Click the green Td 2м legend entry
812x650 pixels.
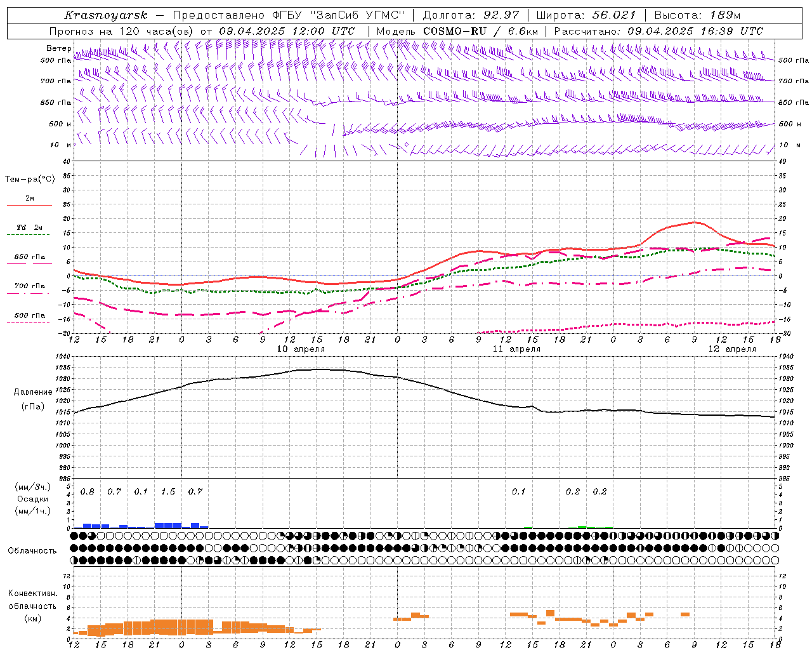click(30, 230)
